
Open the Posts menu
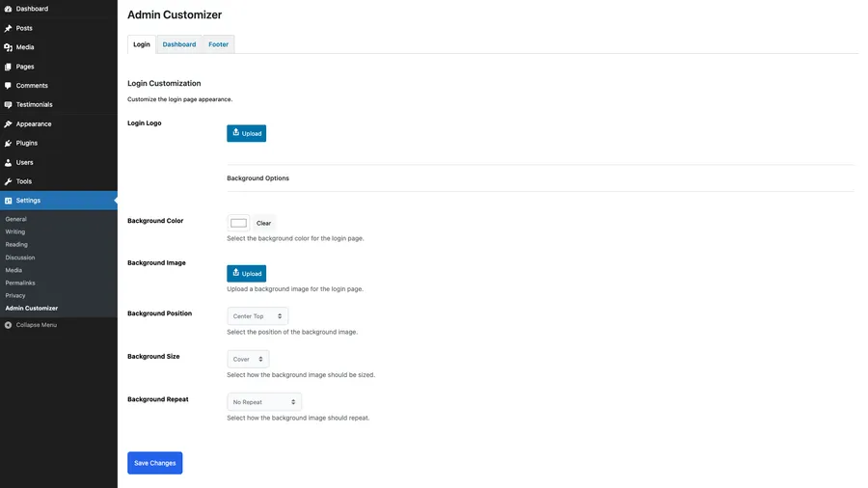click(59, 28)
